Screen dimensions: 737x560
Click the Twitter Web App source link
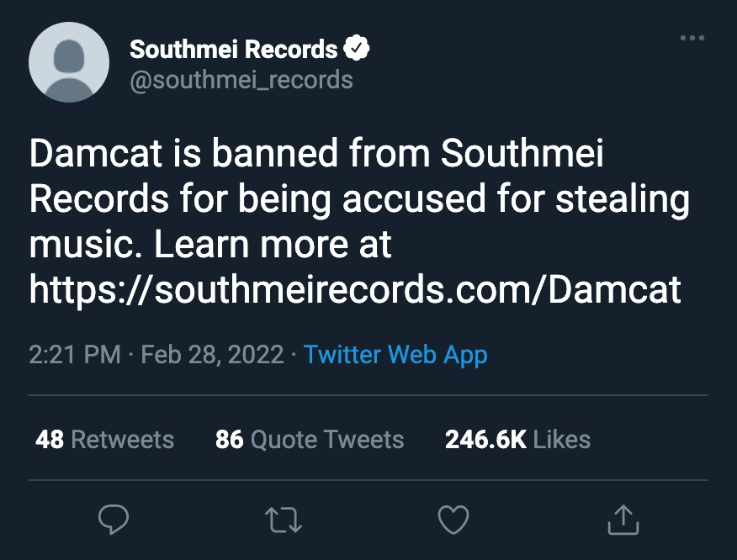click(395, 354)
